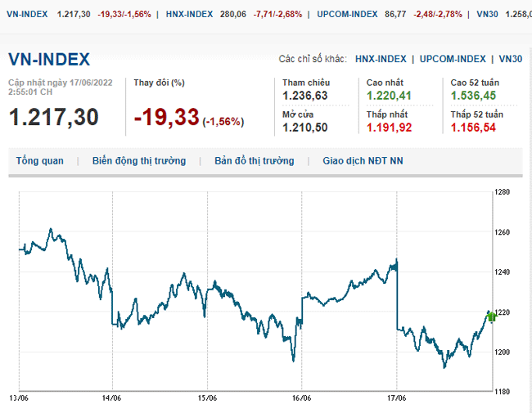Open the Giao dịch NĐT NN tab
Viewport: 532px width, 413px height.
point(363,161)
